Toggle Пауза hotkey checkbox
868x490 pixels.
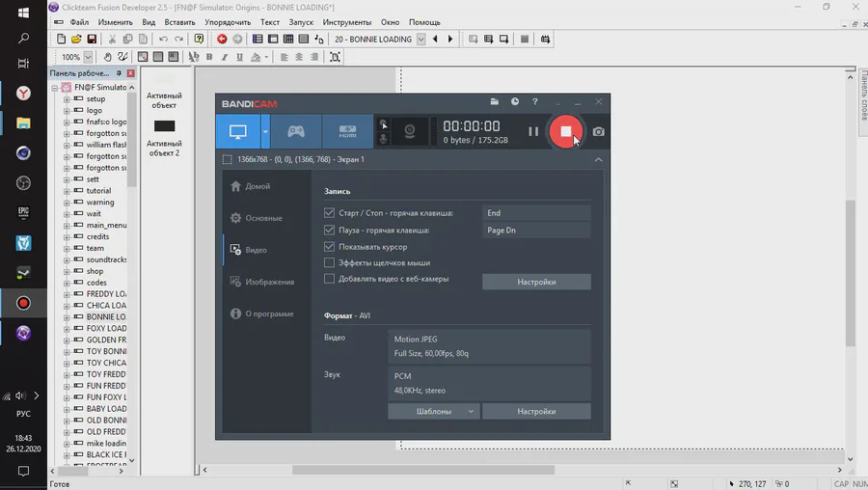point(330,230)
